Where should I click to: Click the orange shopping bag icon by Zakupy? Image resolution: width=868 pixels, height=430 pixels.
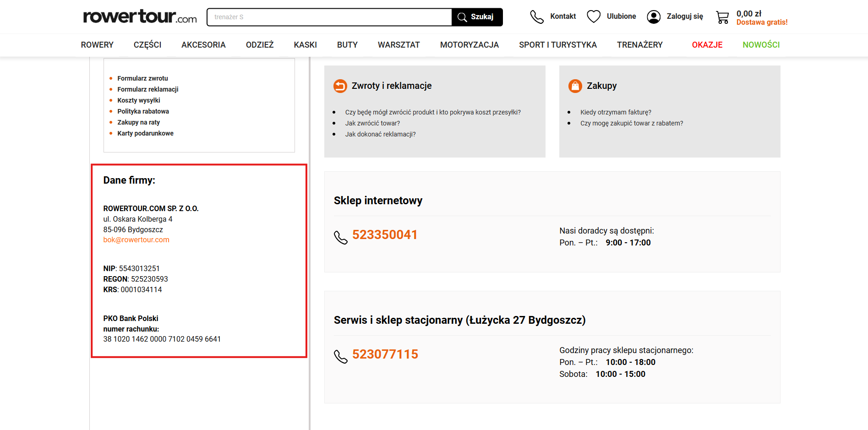pos(575,86)
